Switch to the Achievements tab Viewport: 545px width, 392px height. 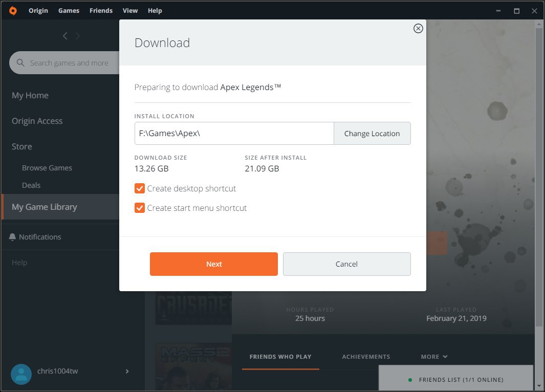tap(366, 357)
